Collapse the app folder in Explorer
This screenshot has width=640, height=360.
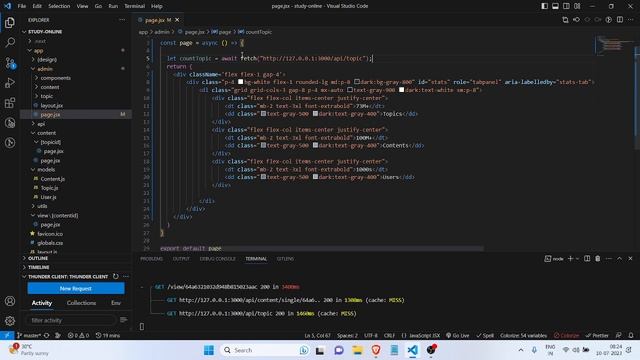coord(38,51)
